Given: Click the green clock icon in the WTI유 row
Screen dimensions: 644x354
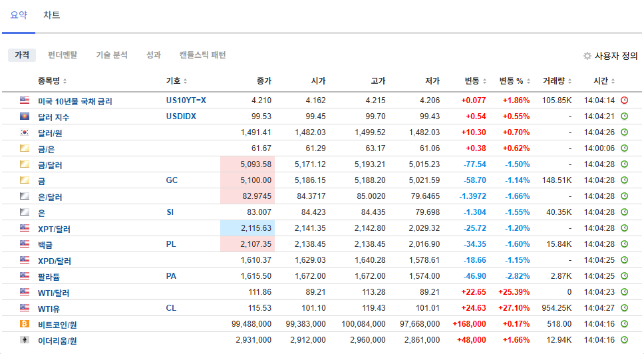Looking at the screenshot, I should (624, 308).
